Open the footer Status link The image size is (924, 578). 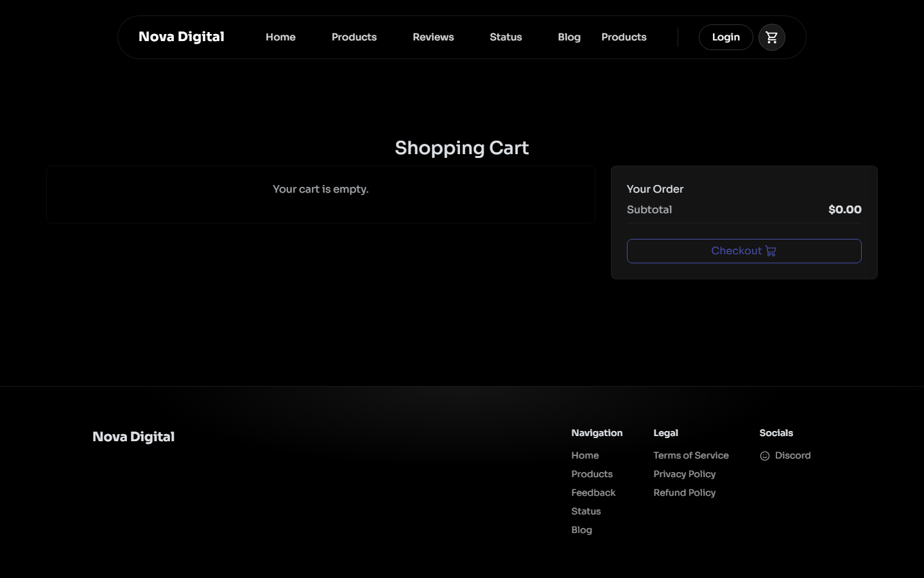[x=586, y=511]
